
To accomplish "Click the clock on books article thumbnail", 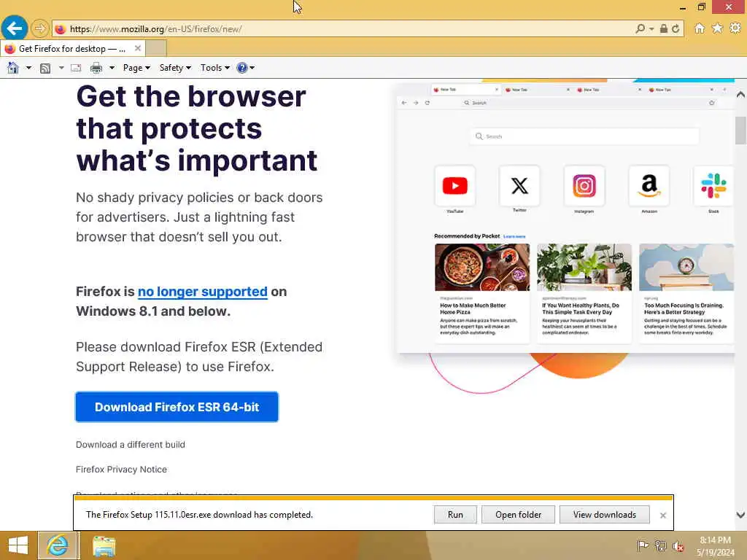I will click(x=686, y=267).
